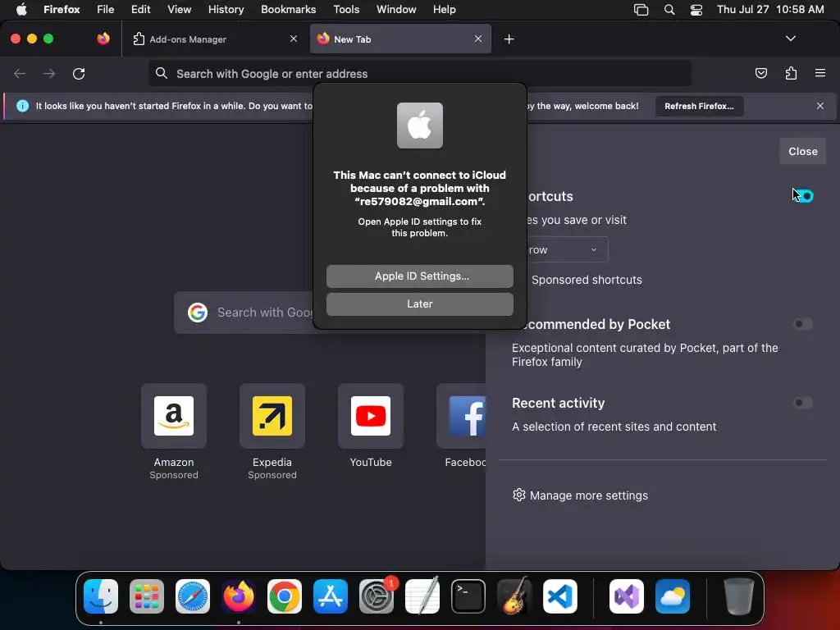840x630 pixels.
Task: Open the Trash in the Dock
Action: [x=739, y=596]
